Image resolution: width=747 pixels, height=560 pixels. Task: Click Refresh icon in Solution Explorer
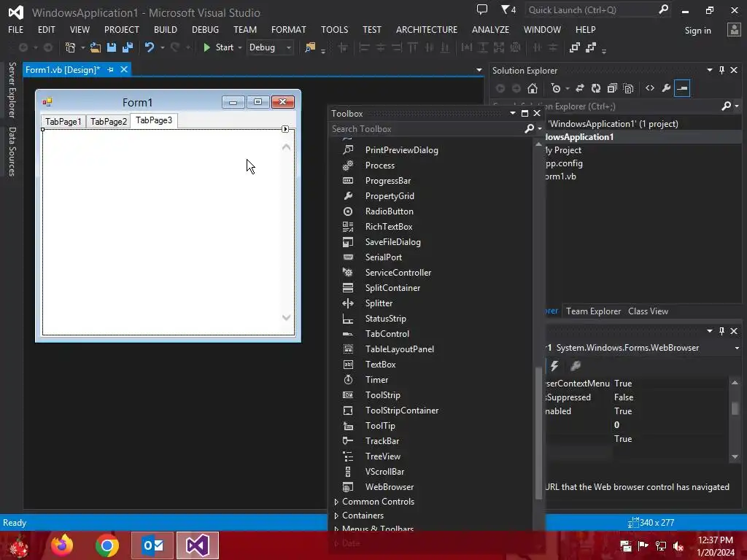[596, 88]
